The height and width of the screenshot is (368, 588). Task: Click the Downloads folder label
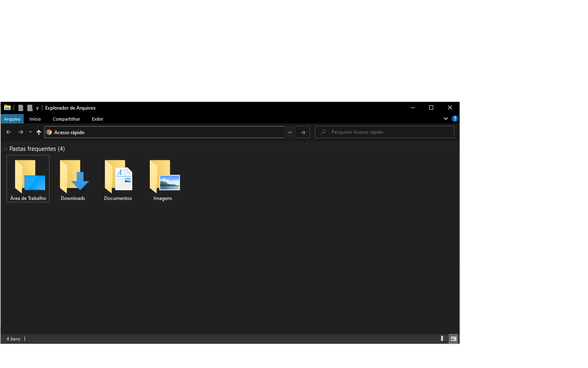coord(73,198)
